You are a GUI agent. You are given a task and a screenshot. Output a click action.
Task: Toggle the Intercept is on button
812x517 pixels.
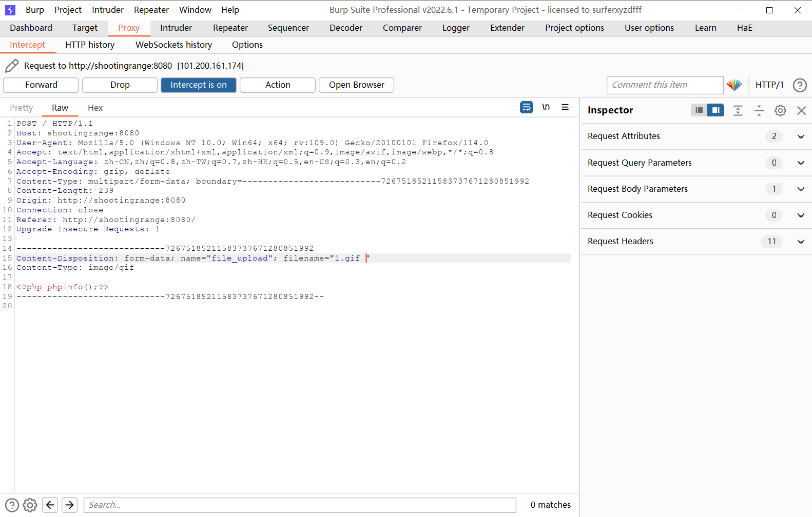pos(199,85)
